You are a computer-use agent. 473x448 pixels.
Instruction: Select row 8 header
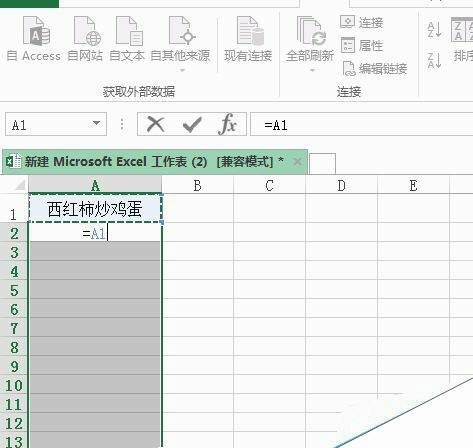pyautogui.click(x=14, y=347)
